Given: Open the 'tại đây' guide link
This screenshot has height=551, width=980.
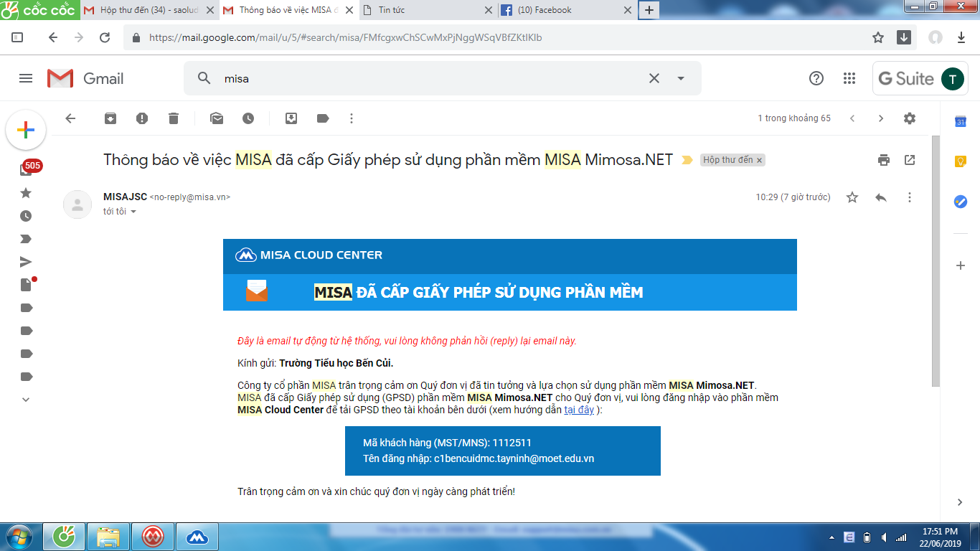Looking at the screenshot, I should [x=579, y=410].
